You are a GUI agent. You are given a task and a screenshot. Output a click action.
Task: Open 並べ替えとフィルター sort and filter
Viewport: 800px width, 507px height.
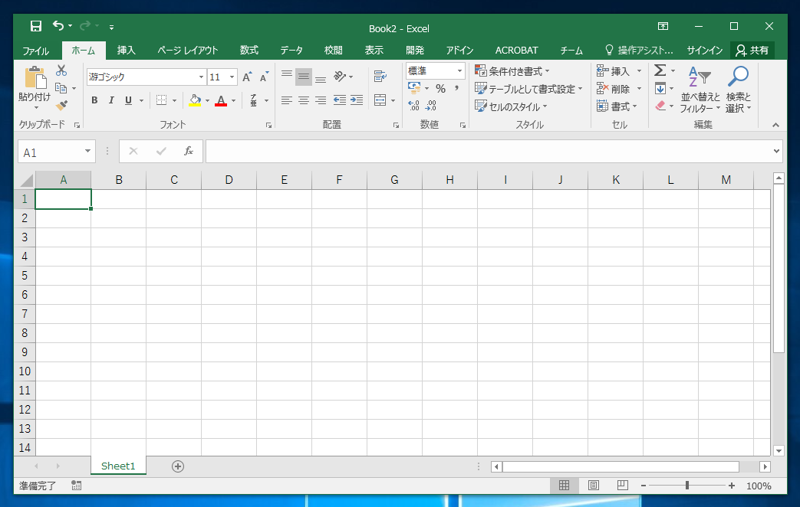(700, 89)
